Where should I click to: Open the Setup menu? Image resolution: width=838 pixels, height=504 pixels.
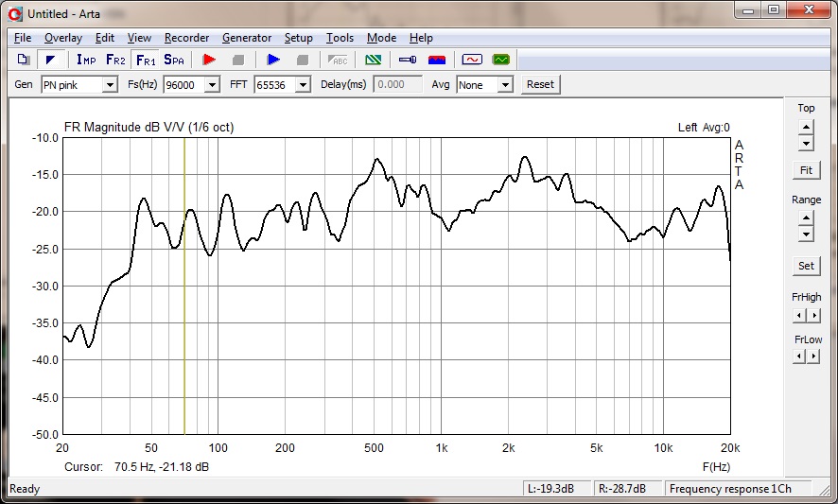pyautogui.click(x=298, y=38)
